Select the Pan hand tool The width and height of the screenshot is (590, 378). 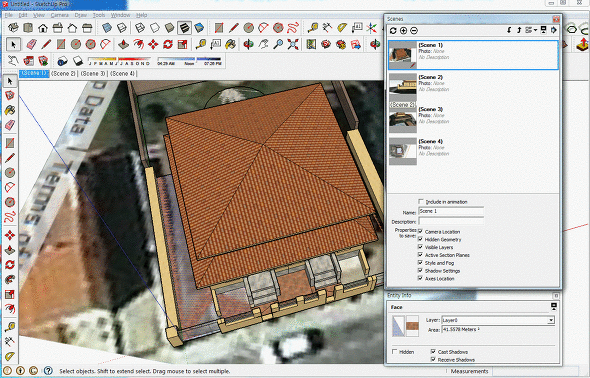(x=263, y=44)
